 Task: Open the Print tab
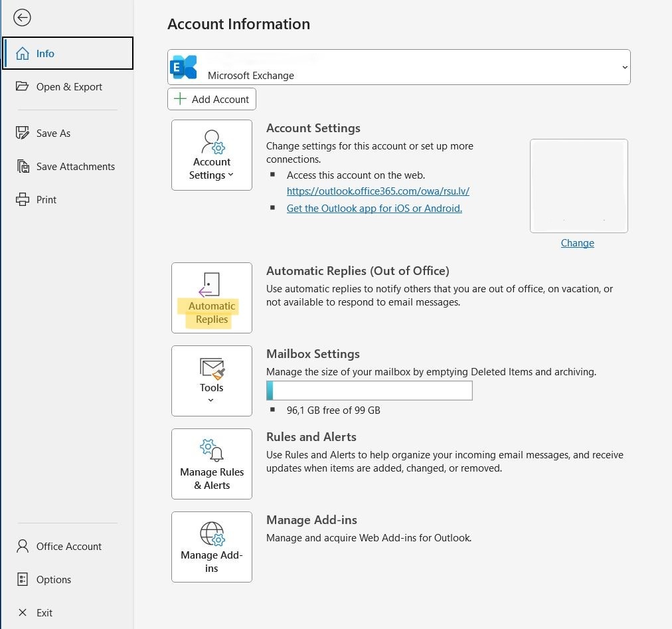(68, 199)
